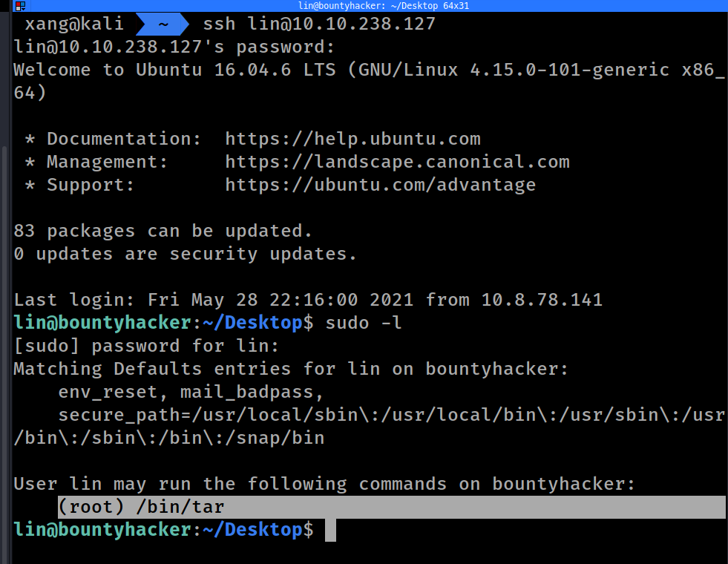Open the help.ubuntu.com documentation link
Image resolution: width=728 pixels, height=564 pixels.
tap(352, 139)
